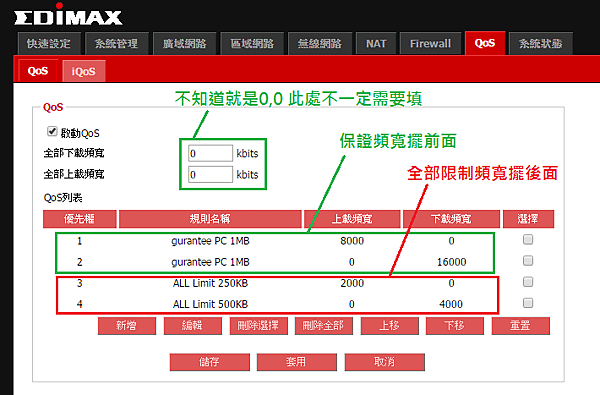The width and height of the screenshot is (600, 395).
Task: Switch to the Firewall tab
Action: 430,44
